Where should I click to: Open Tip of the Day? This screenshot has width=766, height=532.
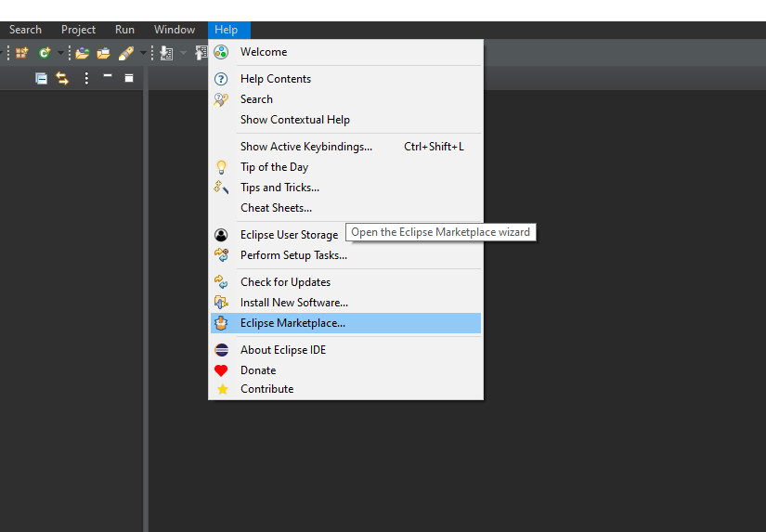pos(274,167)
